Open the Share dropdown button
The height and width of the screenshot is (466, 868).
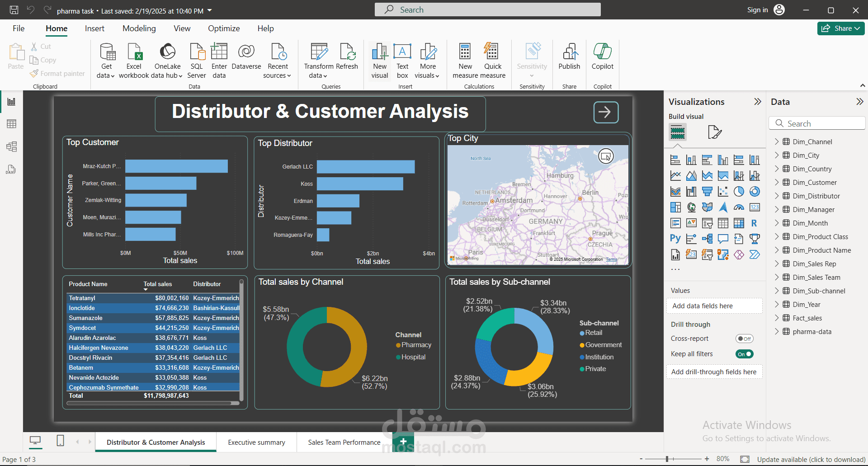(841, 28)
